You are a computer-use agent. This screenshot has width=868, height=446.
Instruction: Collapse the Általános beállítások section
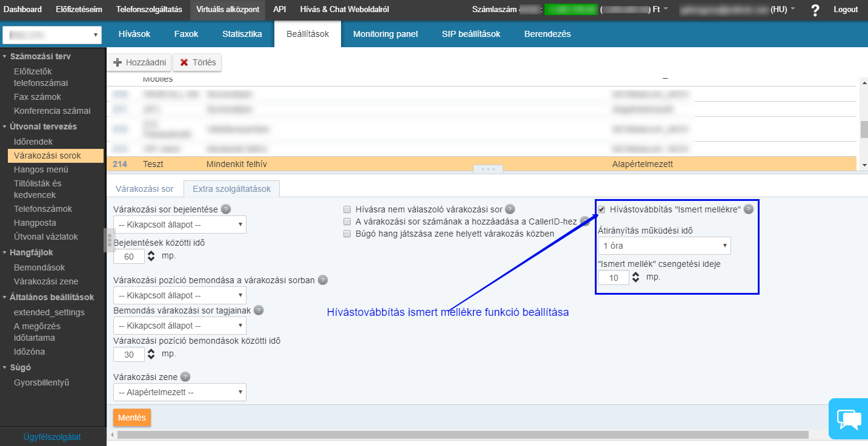point(52,297)
